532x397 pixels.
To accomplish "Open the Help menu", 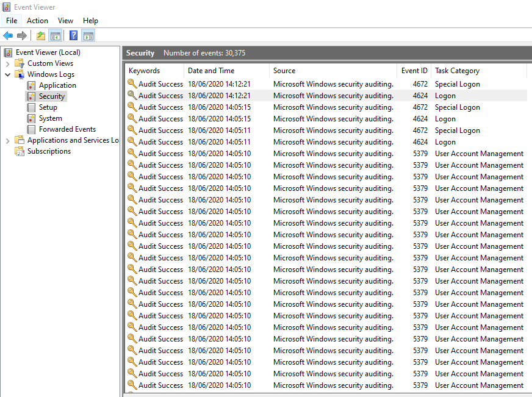I will 90,21.
